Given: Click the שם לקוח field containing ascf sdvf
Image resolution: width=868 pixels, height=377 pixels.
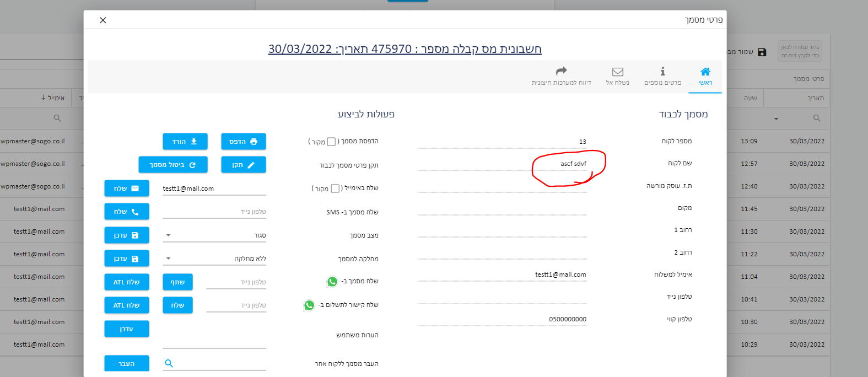Looking at the screenshot, I should tap(502, 164).
